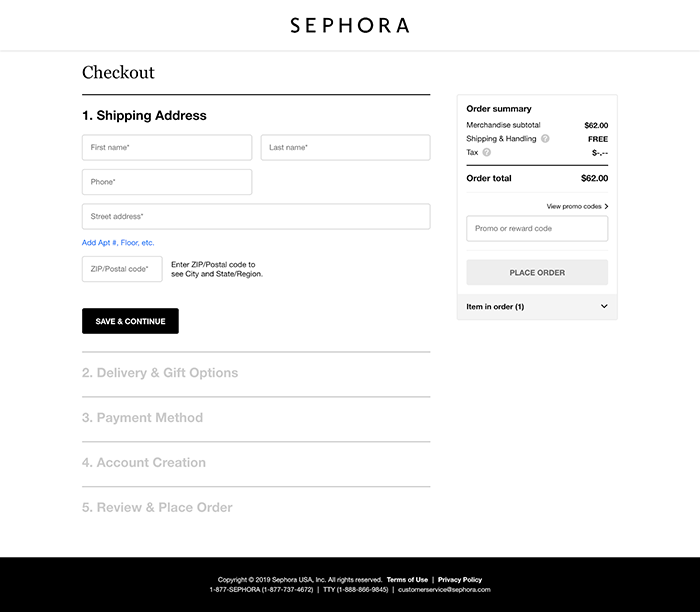Screen dimensions: 700x612
Task: Click the ZIP/Postal code field
Action: tap(122, 269)
